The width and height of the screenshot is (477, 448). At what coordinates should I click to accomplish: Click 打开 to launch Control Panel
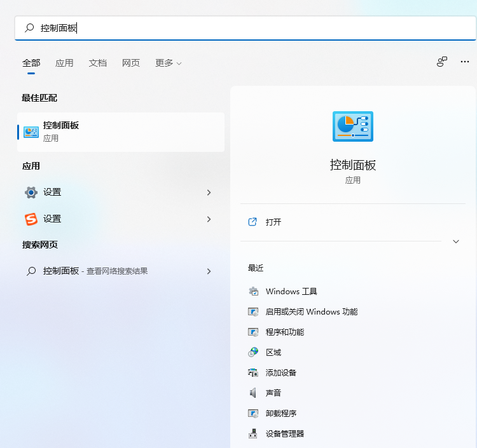(353, 222)
